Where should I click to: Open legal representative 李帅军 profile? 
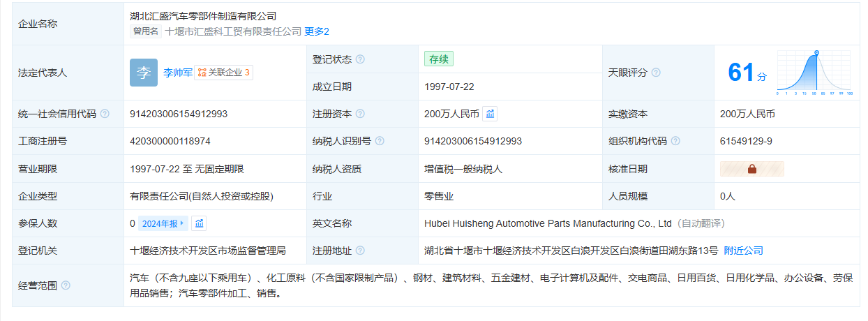pyautogui.click(x=177, y=73)
